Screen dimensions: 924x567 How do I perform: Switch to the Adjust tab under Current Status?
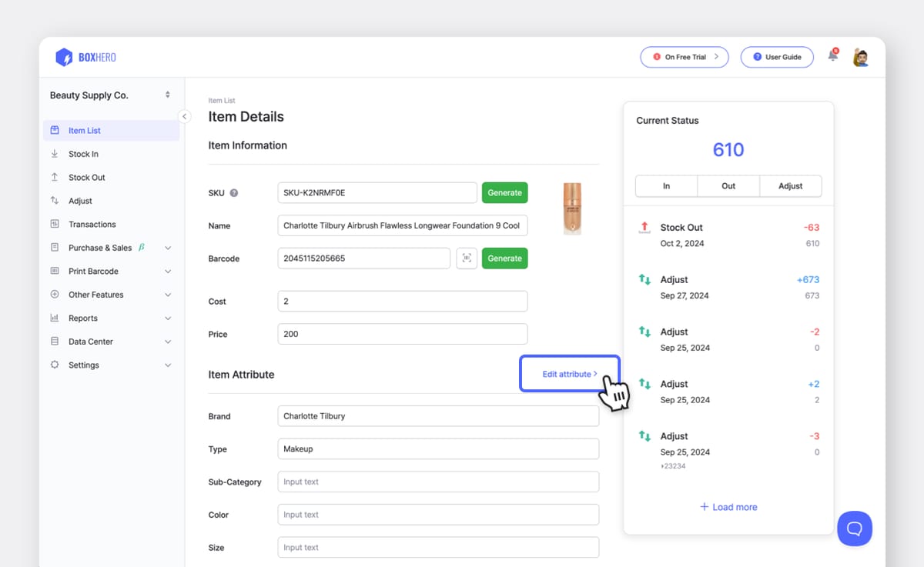790,185
